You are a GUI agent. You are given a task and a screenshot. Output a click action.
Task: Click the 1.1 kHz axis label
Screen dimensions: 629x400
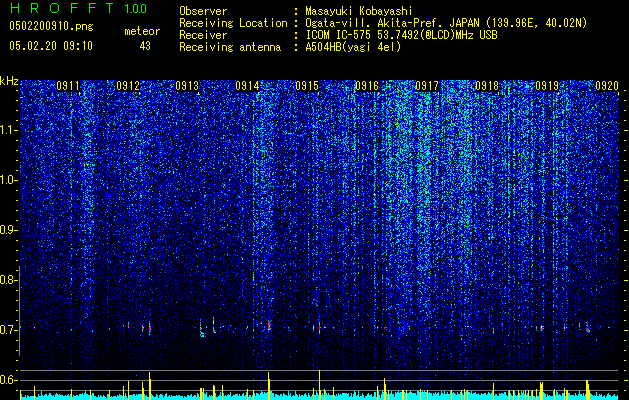pyautogui.click(x=8, y=130)
